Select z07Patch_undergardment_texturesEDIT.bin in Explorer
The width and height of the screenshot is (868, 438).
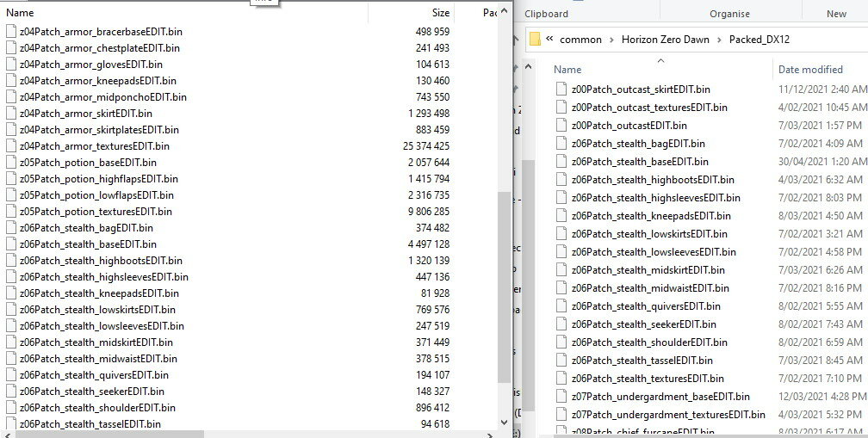coord(668,415)
